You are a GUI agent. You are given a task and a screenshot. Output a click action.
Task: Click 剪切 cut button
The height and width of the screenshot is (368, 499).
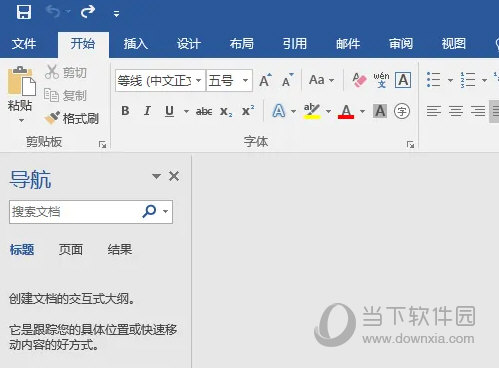(66, 72)
